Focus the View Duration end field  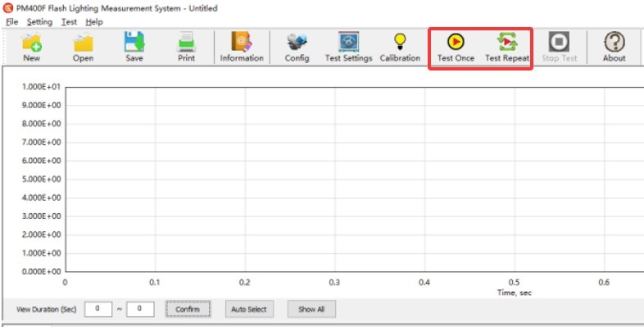point(140,309)
